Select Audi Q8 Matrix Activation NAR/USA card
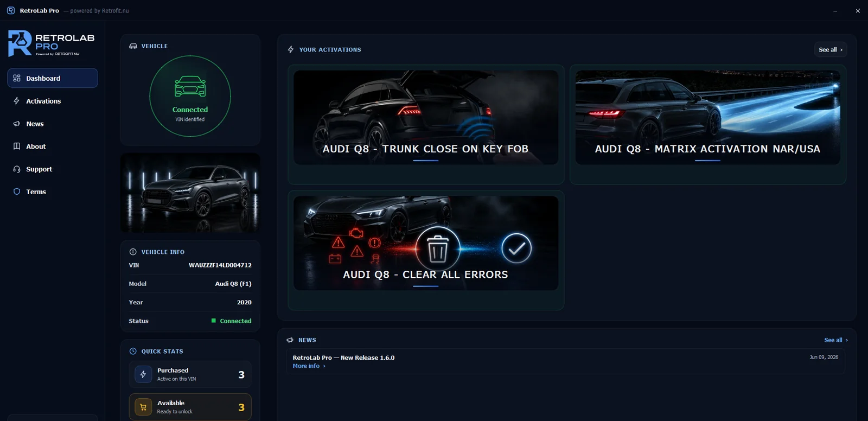 708,125
